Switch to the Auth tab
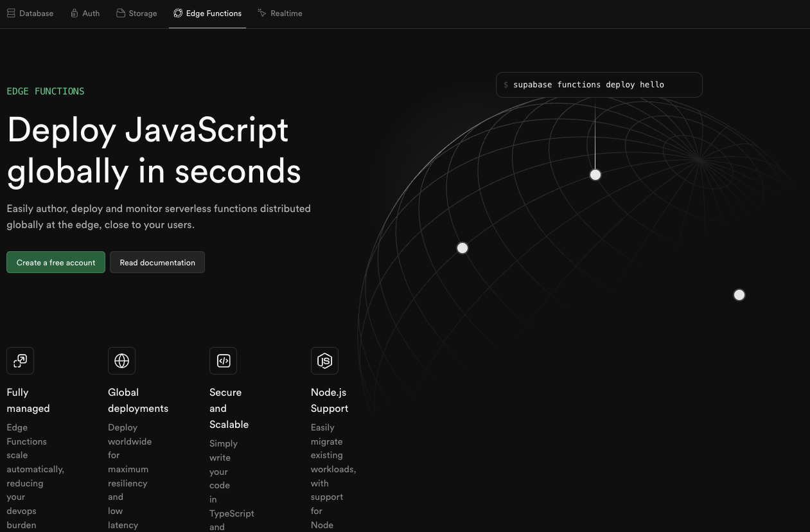 click(x=85, y=13)
